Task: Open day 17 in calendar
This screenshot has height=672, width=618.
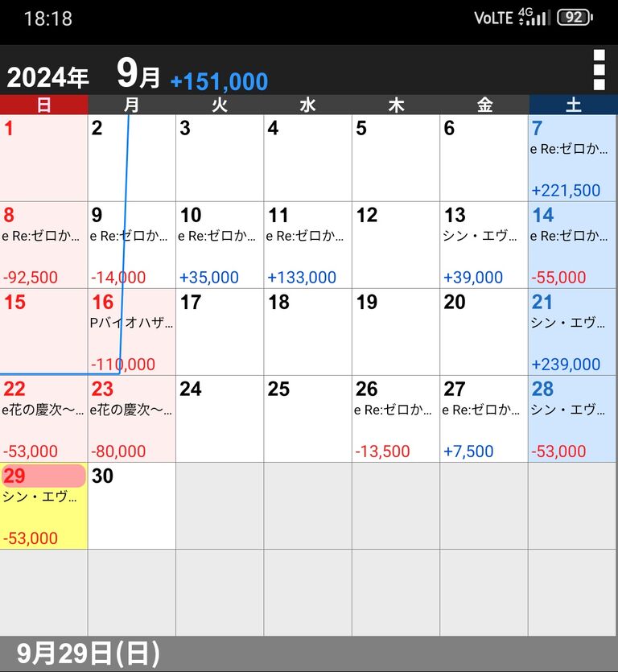Action: coord(220,332)
